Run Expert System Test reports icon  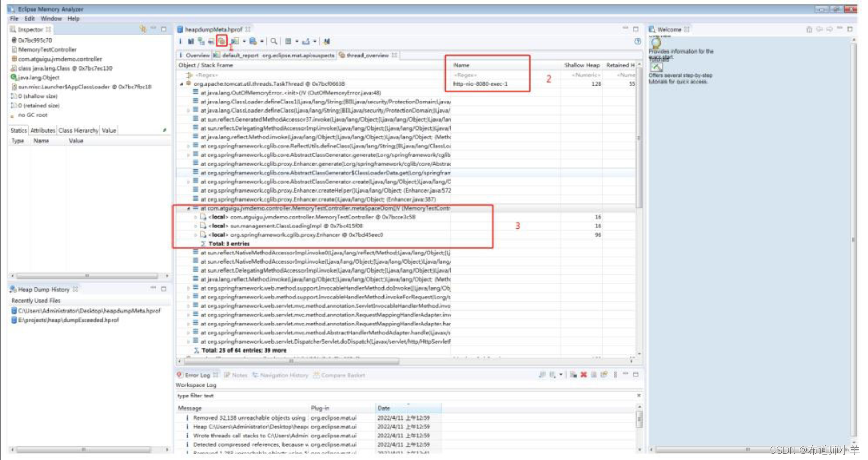235,41
